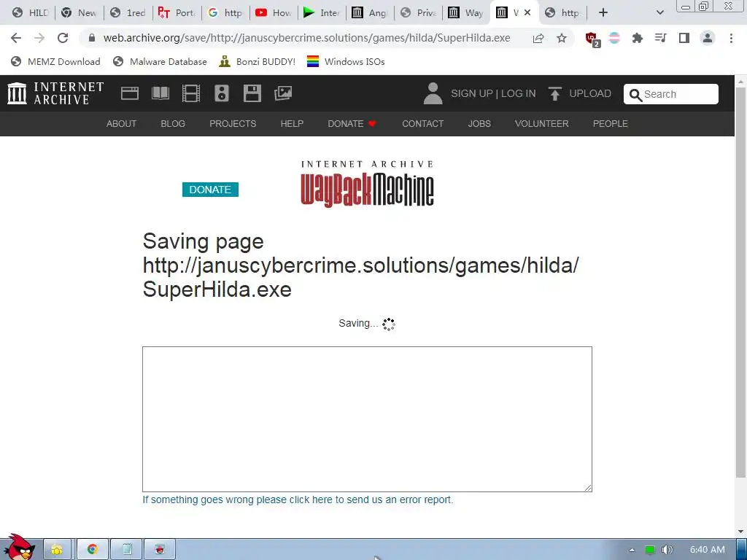
Task: Click the Internet Archive logo
Action: 55,93
